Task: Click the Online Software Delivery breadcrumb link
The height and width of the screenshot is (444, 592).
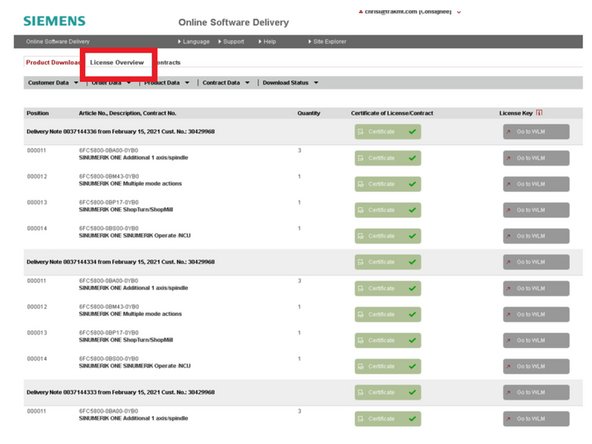Action: [x=58, y=42]
